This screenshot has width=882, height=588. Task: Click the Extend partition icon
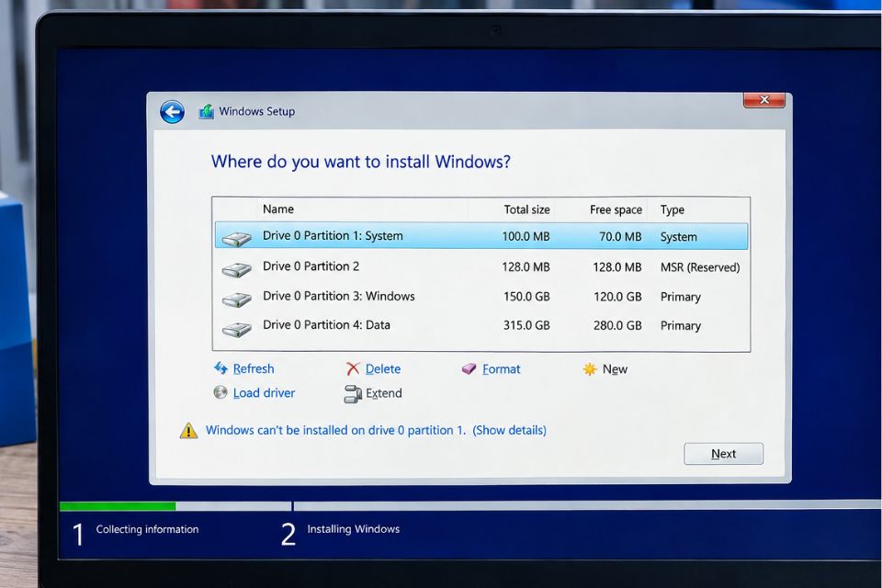[353, 394]
